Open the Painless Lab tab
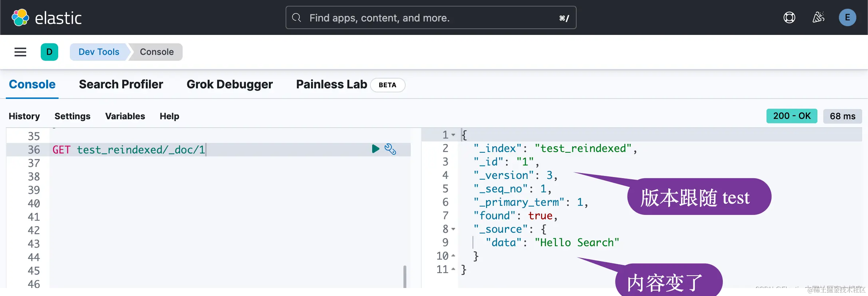Image resolution: width=868 pixels, height=296 pixels. (331, 84)
